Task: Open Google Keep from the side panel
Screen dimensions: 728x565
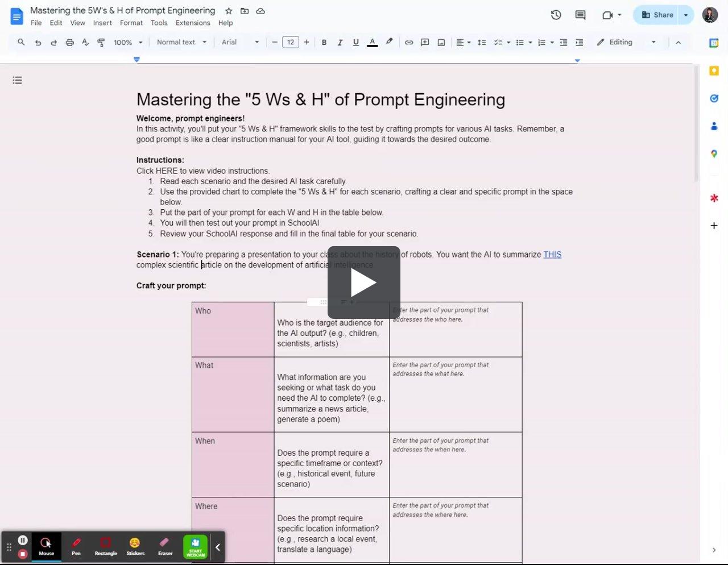Action: 714,70
